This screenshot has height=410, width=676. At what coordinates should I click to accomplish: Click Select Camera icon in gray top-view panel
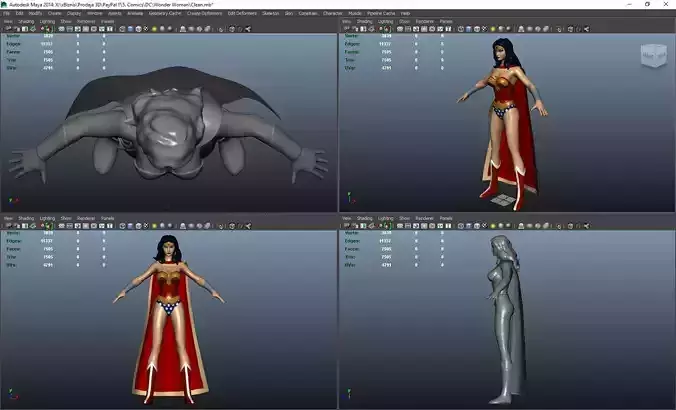point(8,29)
